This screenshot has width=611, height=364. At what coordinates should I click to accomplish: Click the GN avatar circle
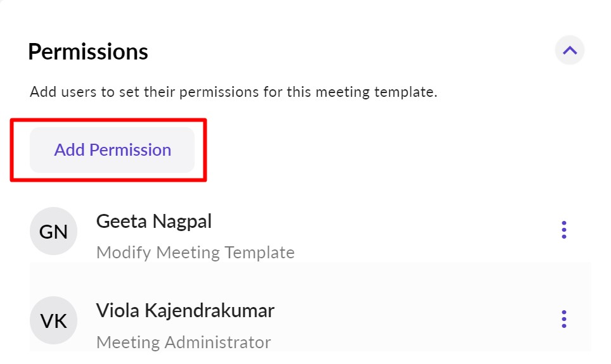point(53,232)
